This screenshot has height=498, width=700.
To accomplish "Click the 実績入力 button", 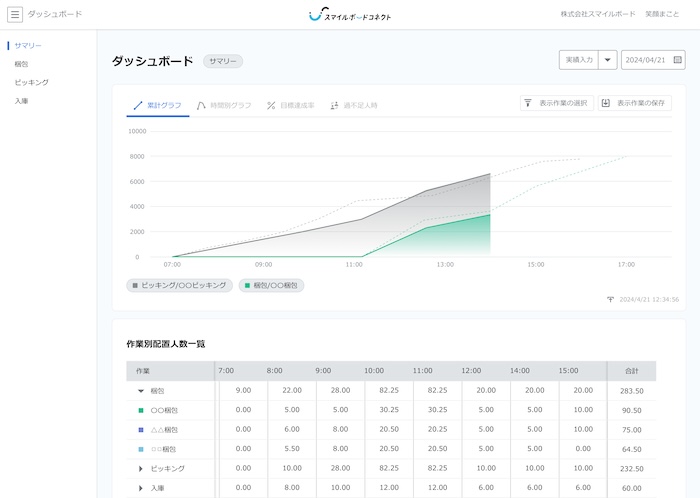I will pos(578,60).
